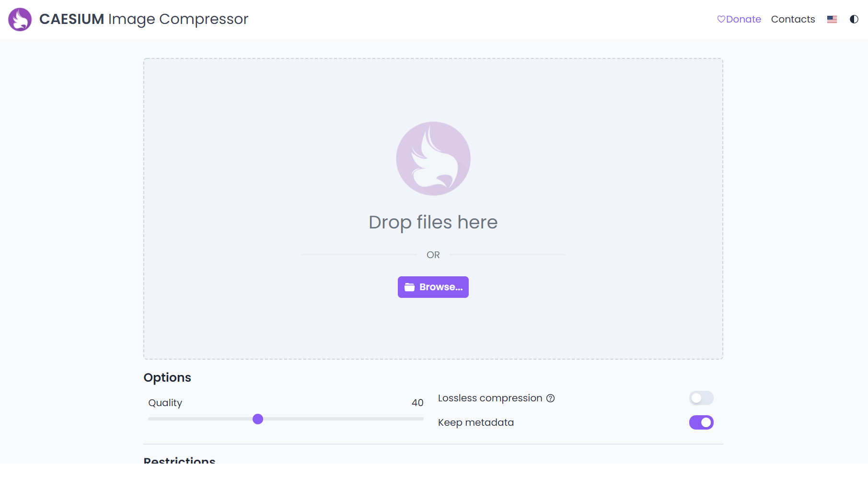This screenshot has height=488, width=868.
Task: Click the American flag language icon
Action: [x=832, y=19]
